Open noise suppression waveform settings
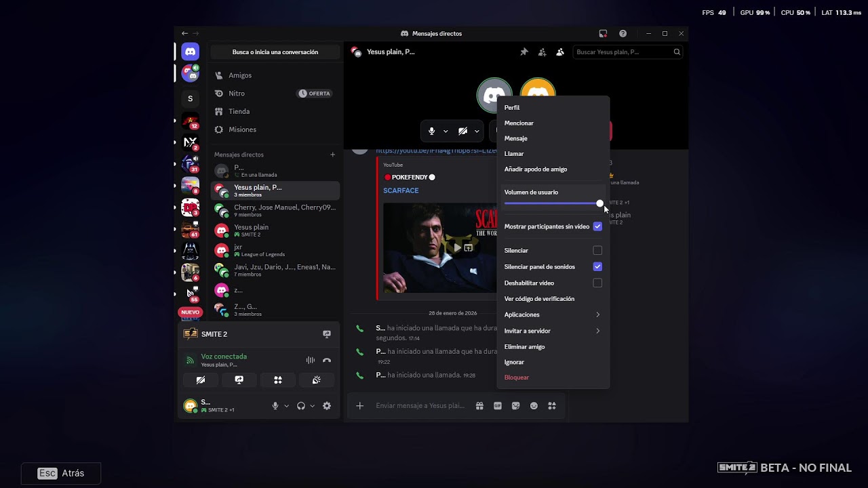 pyautogui.click(x=310, y=361)
